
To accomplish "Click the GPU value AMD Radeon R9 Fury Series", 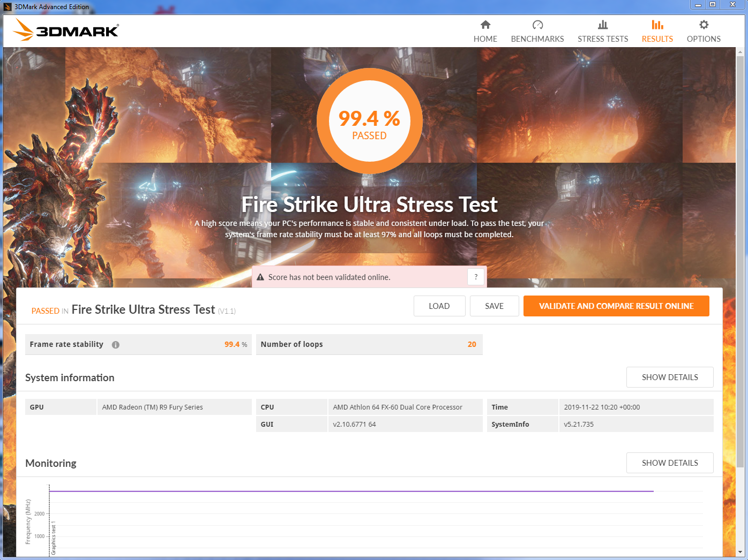I will [153, 407].
